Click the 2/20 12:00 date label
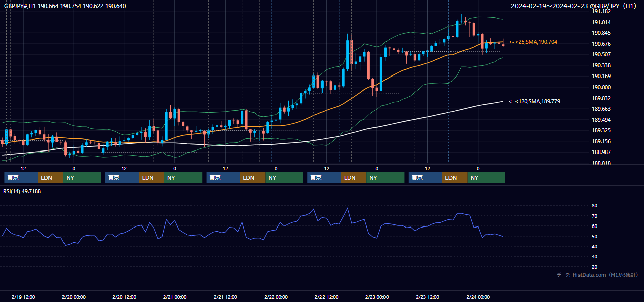The height and width of the screenshot is (302, 644). (124, 297)
